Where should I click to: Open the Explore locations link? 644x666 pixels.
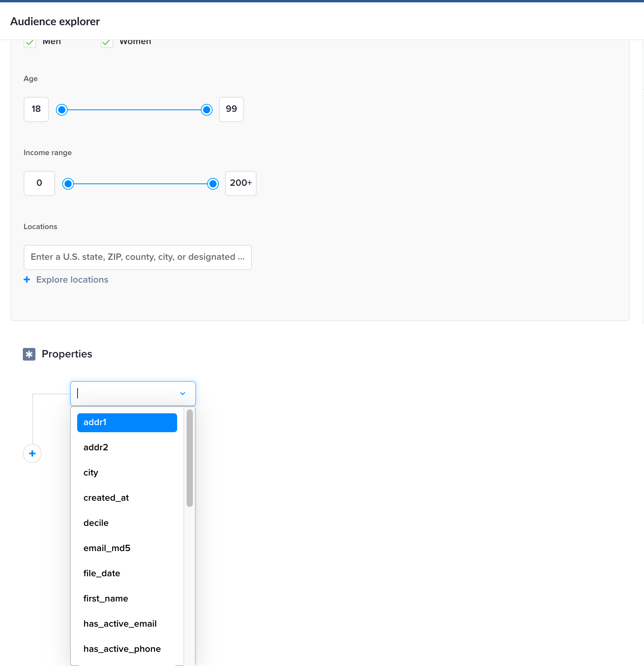coord(72,279)
